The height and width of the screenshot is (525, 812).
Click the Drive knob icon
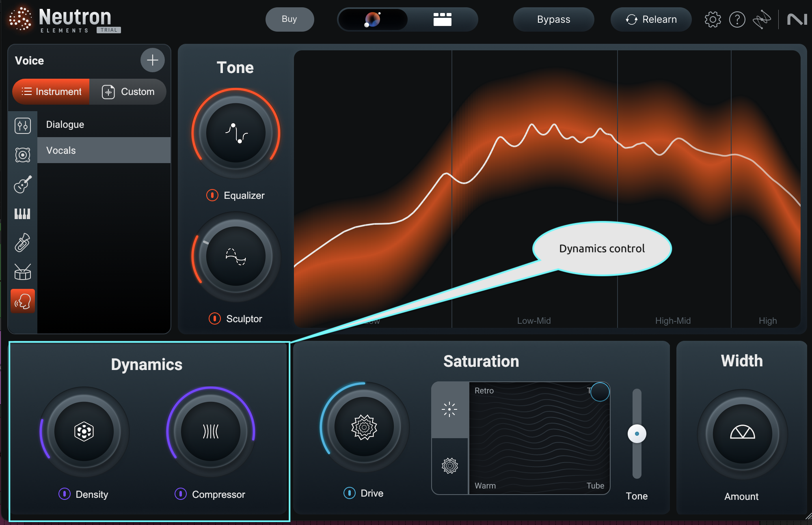click(x=364, y=427)
